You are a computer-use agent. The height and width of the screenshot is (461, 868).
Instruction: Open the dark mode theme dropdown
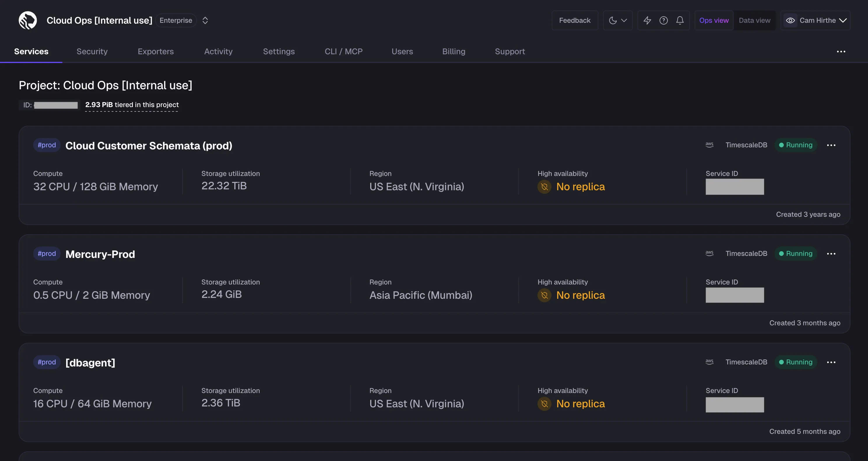tap(618, 20)
